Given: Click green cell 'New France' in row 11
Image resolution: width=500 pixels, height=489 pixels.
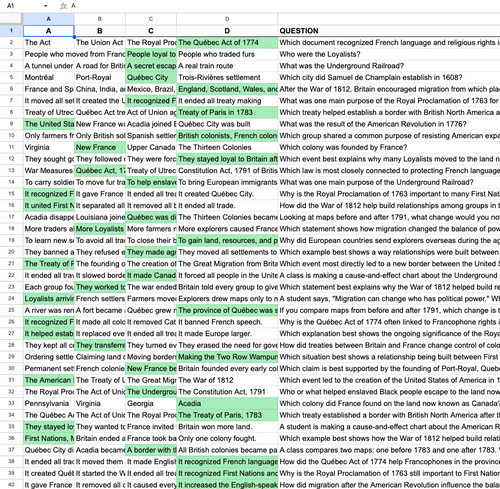Looking at the screenshot, I should click(x=100, y=147).
